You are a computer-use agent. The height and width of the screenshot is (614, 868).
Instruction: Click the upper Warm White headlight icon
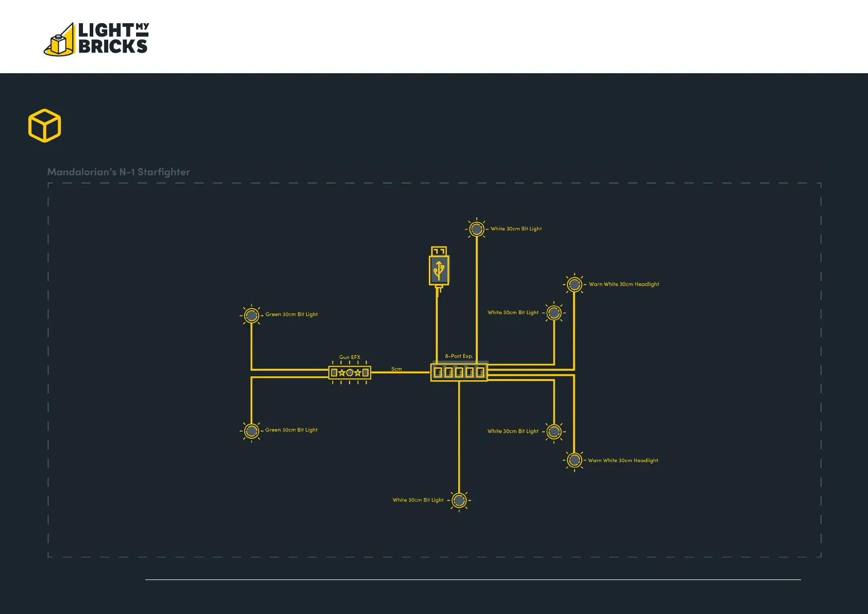(x=574, y=284)
